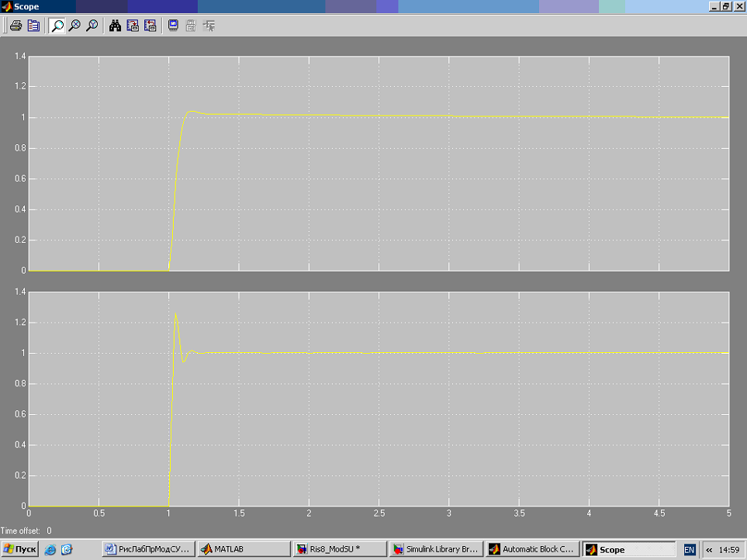This screenshot has width=747, height=560.
Task: Restore saved axes settings
Action: pos(150,26)
